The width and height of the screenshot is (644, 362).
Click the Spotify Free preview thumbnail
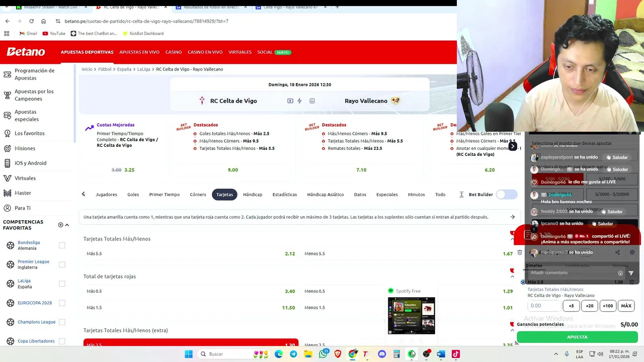(x=412, y=316)
